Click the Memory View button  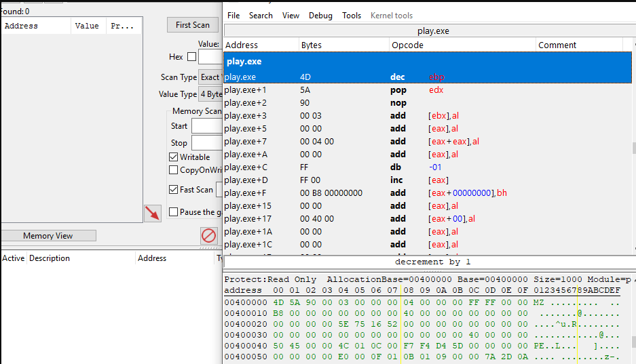(48, 236)
